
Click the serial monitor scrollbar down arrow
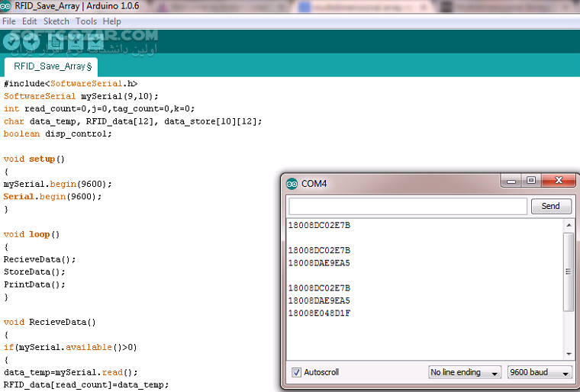tap(569, 355)
